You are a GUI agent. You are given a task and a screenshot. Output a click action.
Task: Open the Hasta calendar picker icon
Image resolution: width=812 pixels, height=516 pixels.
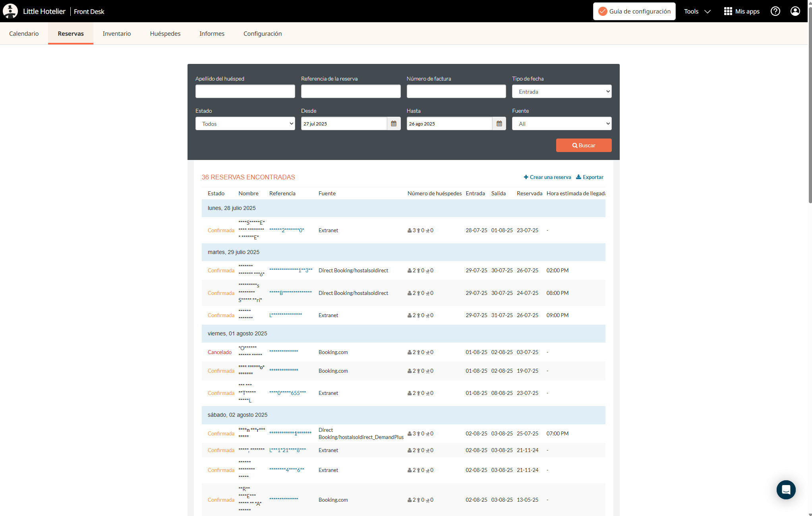point(499,124)
